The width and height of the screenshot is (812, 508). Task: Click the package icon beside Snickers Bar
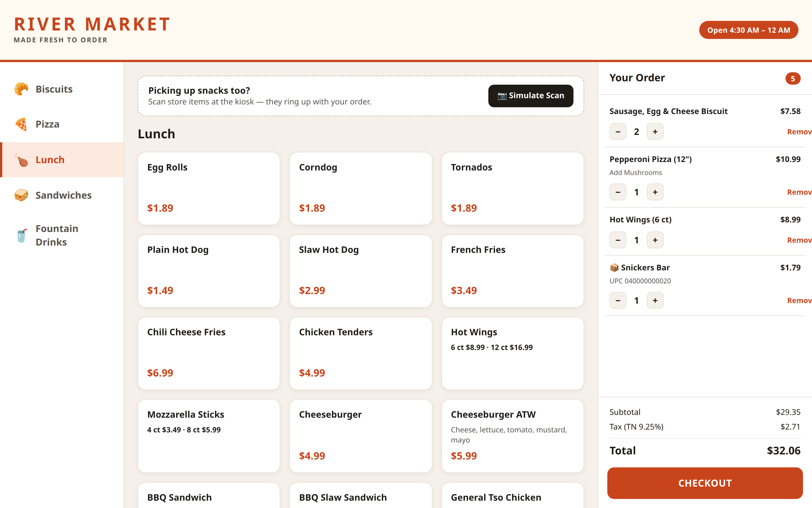click(614, 268)
